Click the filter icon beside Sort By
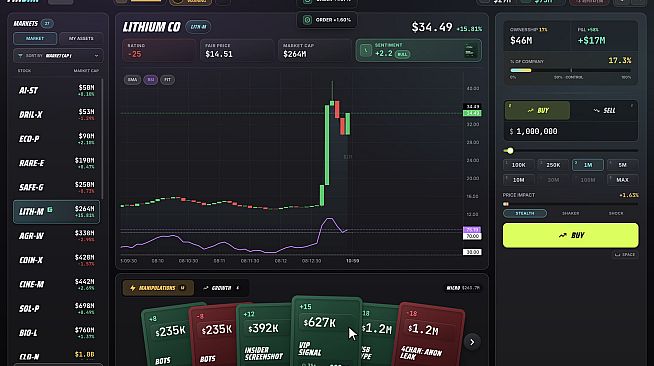The width and height of the screenshot is (654, 366). coord(20,55)
